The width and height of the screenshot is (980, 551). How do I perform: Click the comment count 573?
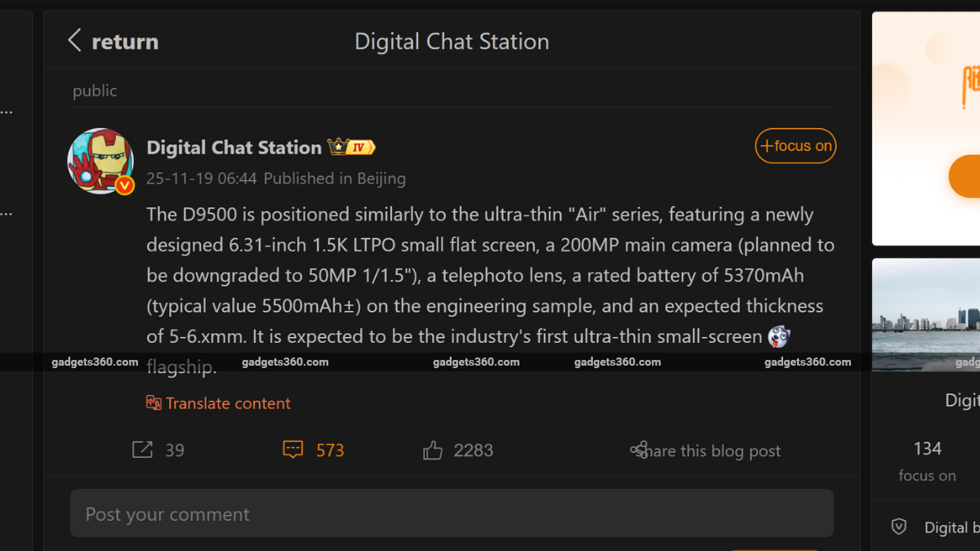click(x=330, y=451)
